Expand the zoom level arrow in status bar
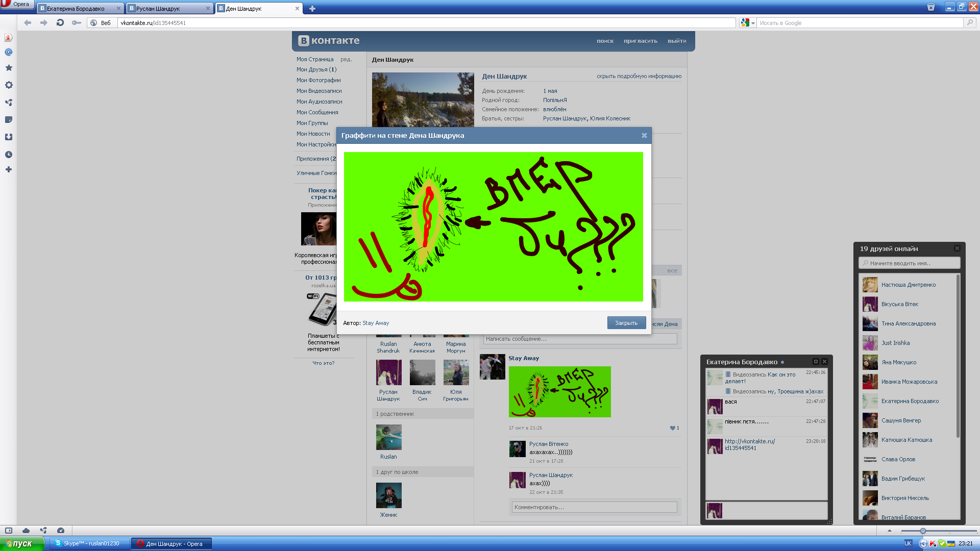Viewport: 980px width, 551px height. tap(890, 531)
